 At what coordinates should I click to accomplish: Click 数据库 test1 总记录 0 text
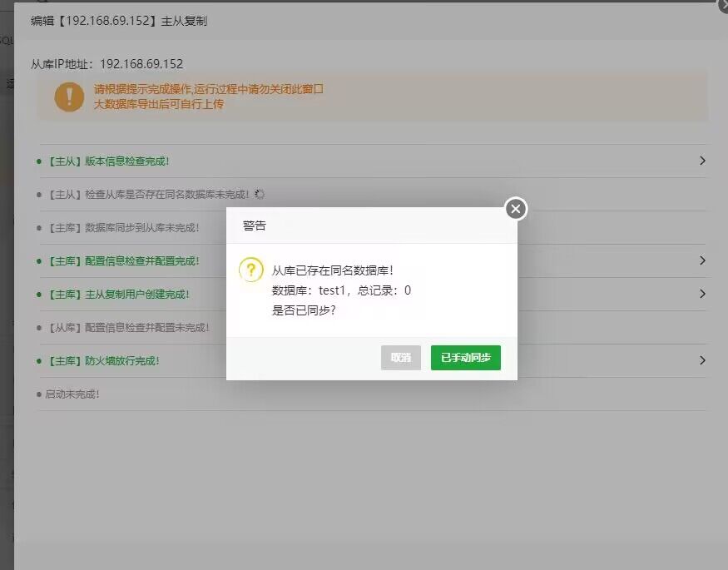coord(341,290)
